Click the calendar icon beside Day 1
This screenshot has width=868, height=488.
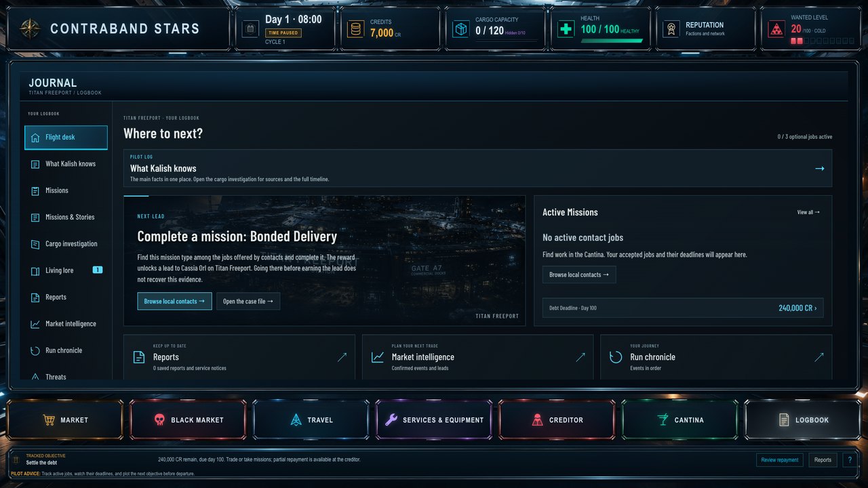250,29
